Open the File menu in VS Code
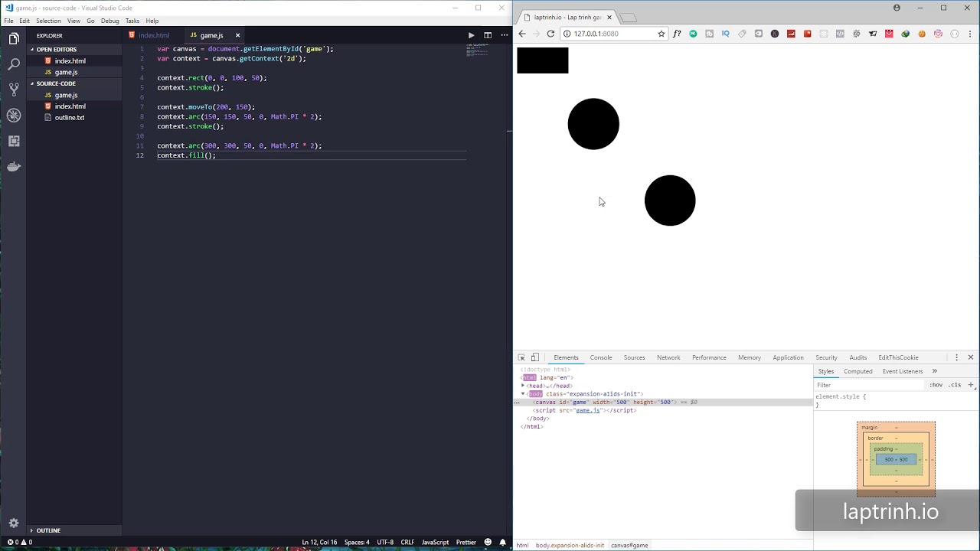The width and height of the screenshot is (980, 551). [8, 21]
